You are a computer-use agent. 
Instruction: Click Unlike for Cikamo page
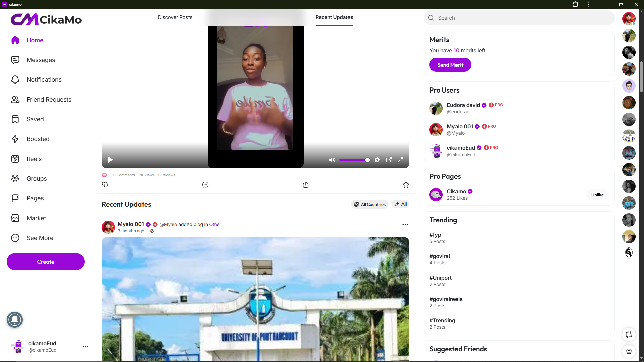click(597, 195)
